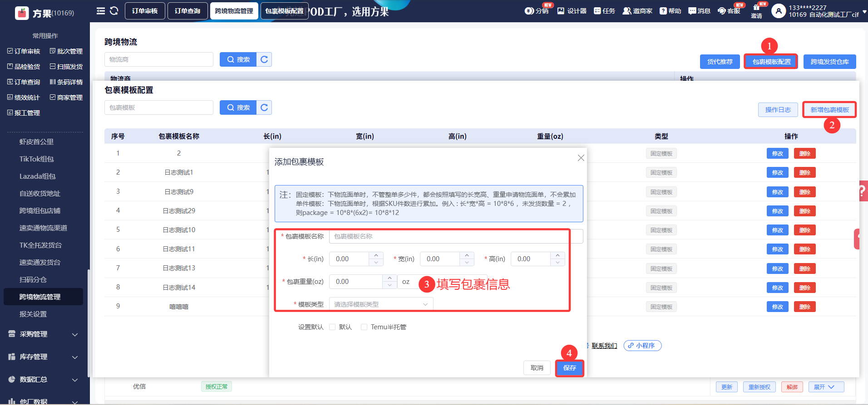Focus the 包裹模板 search field
The height and width of the screenshot is (405, 868).
[159, 107]
